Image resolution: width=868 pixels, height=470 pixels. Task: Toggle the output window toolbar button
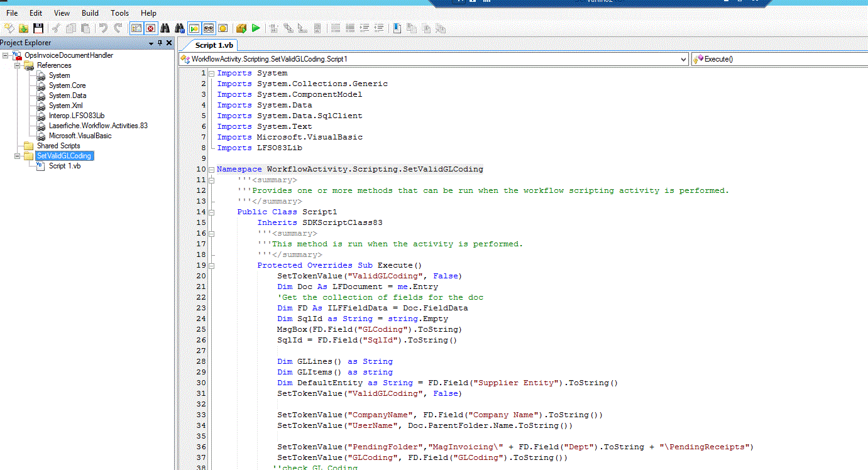(194, 28)
